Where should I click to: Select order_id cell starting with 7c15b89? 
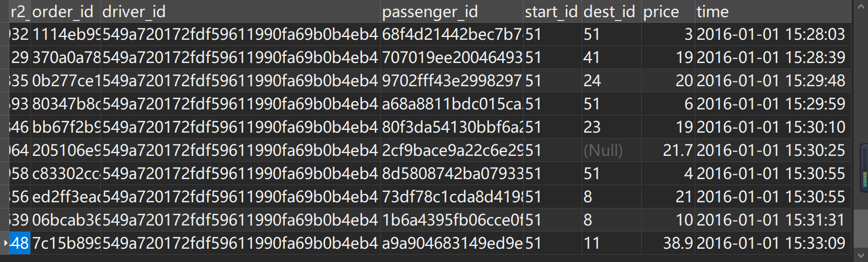66,243
